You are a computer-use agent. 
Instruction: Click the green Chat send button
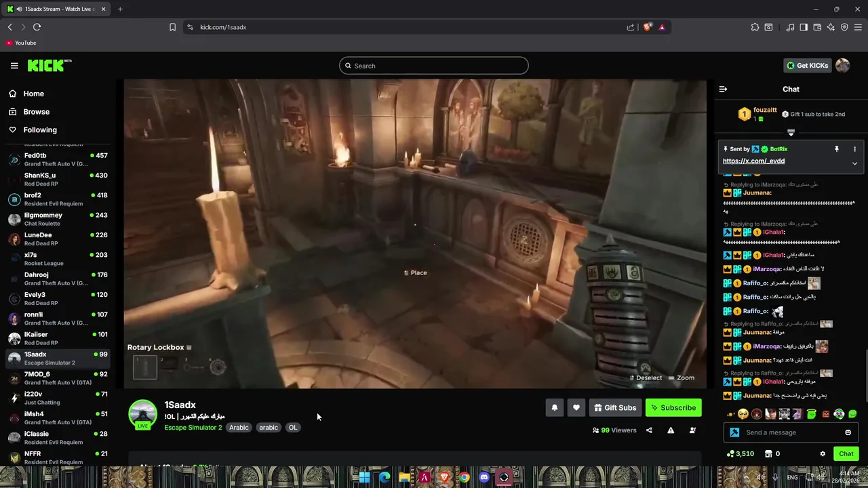point(846,453)
